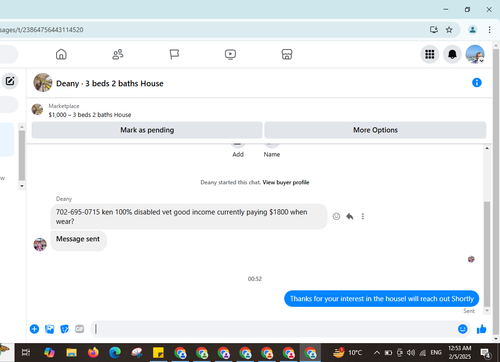Show hidden system tray icons chevron
Viewport: 500px width, 362px height.
[377, 352]
